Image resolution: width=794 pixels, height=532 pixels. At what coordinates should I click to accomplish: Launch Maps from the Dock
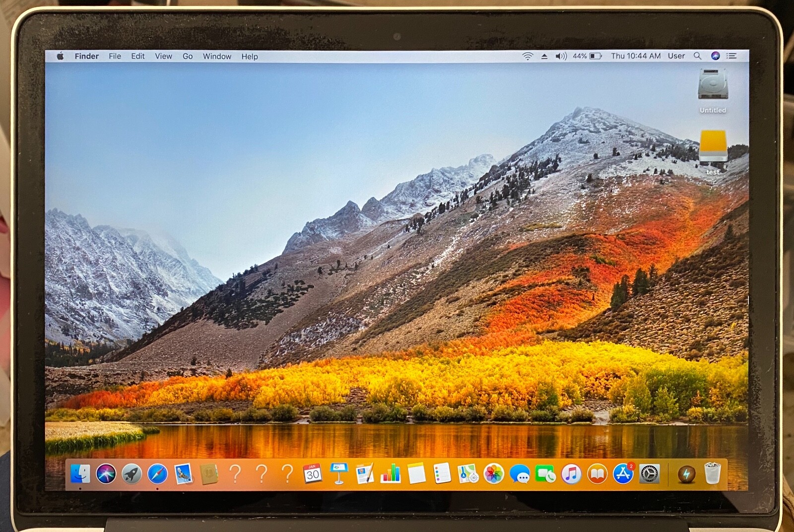pos(468,474)
